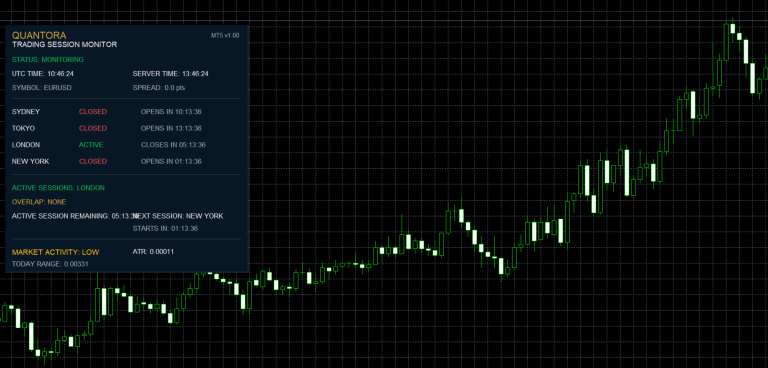The width and height of the screenshot is (768, 368).
Task: Click the SPREAD: 0.0 pts label
Action: point(159,88)
